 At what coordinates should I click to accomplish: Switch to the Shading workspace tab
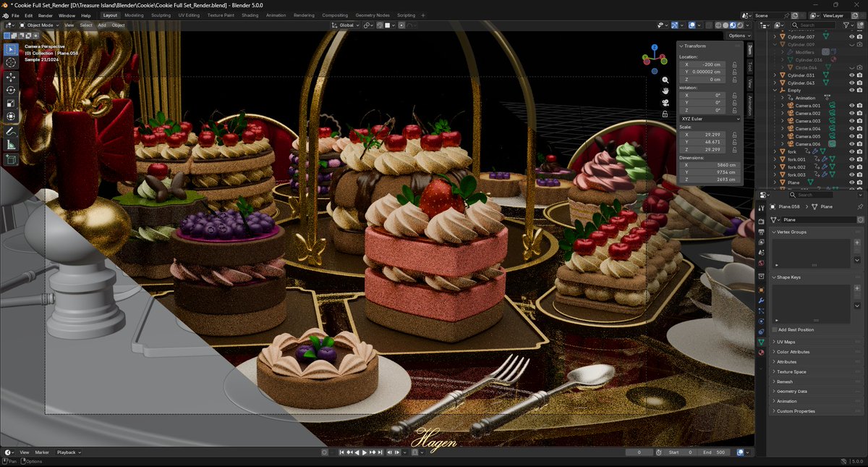250,15
